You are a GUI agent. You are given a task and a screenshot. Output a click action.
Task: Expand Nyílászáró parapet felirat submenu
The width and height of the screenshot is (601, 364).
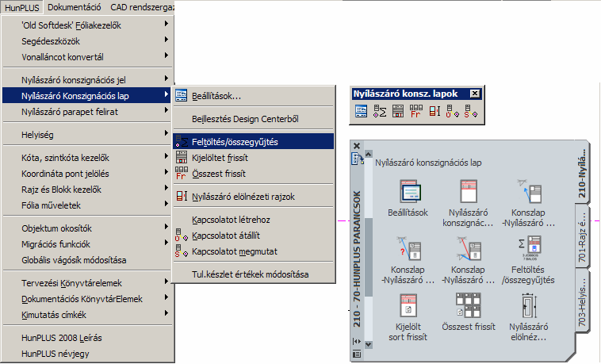[87, 112]
